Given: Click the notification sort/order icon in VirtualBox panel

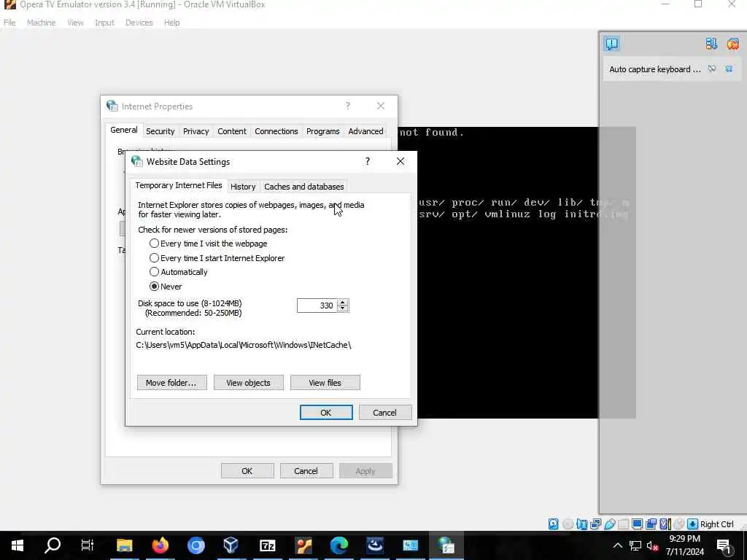Looking at the screenshot, I should 711,44.
